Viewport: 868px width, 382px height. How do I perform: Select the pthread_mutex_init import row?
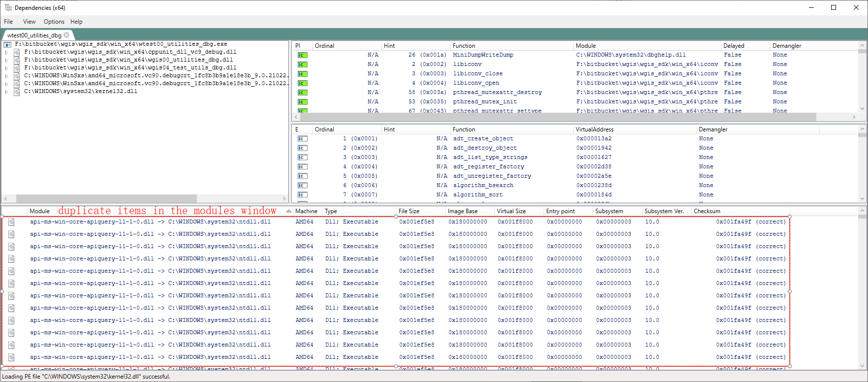click(x=485, y=102)
